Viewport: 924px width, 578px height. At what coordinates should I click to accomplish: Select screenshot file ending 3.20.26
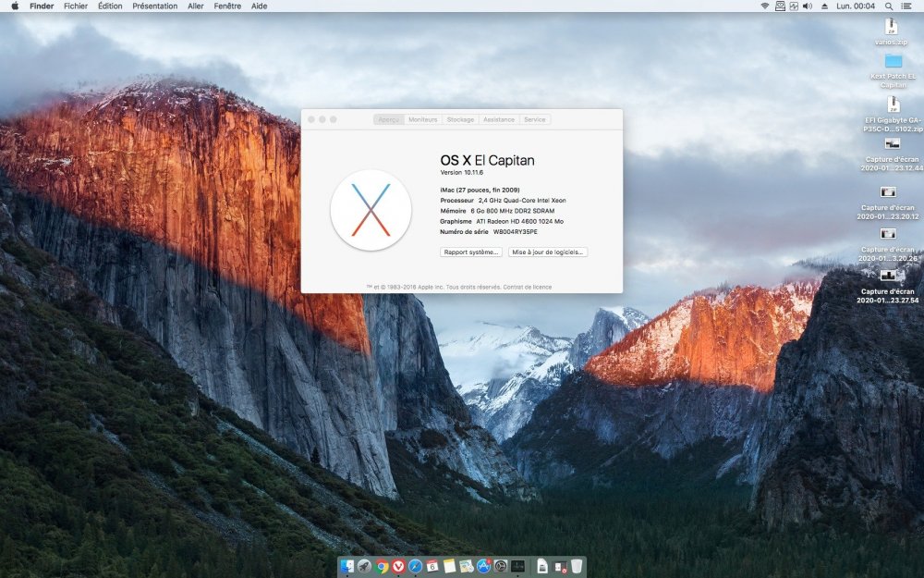[887, 245]
